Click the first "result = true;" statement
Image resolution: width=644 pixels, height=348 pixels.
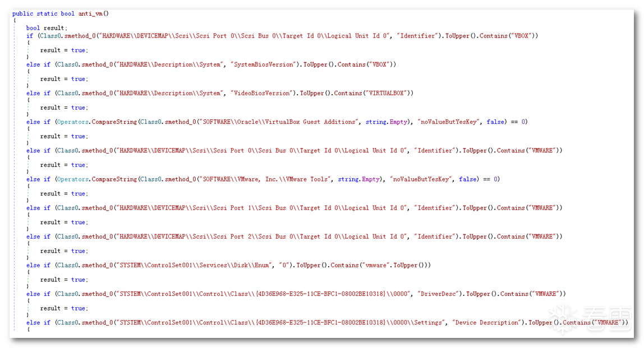64,50
